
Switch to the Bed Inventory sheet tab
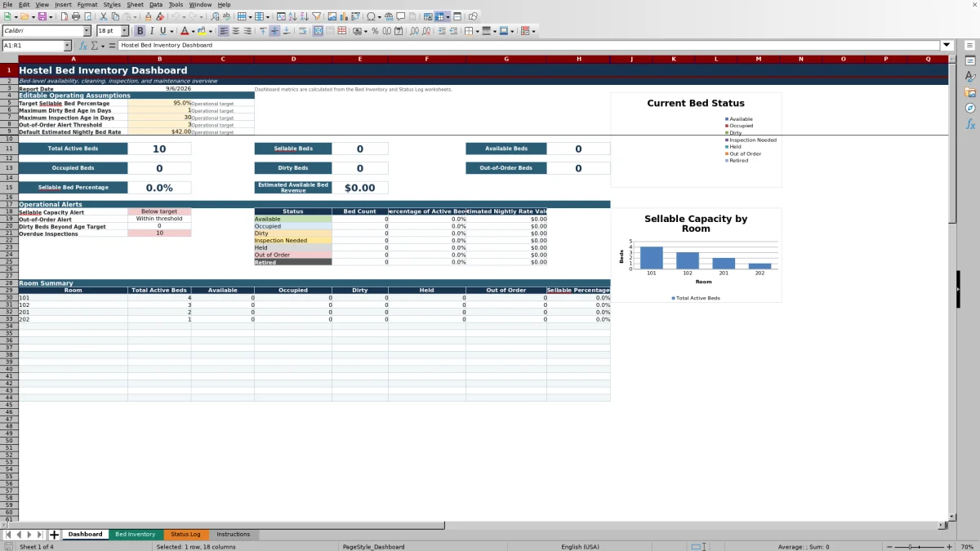point(135,534)
